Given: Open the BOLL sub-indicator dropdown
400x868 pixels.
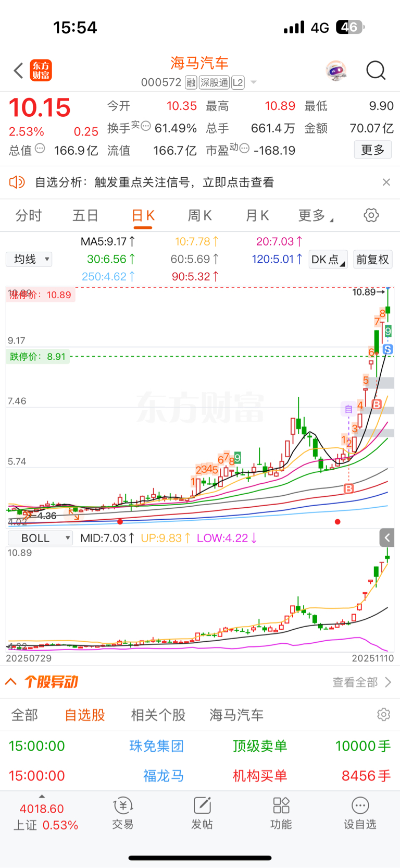Looking at the screenshot, I should 40,538.
